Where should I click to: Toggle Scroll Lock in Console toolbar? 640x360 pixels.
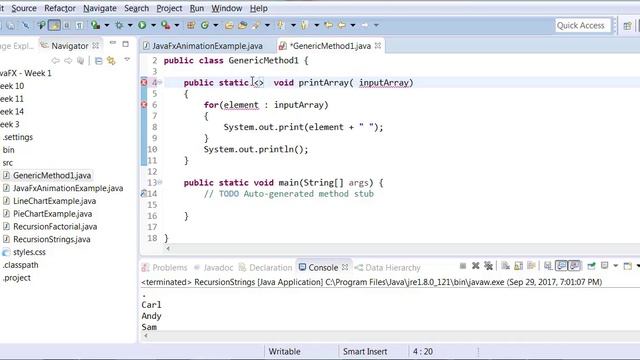click(518, 266)
